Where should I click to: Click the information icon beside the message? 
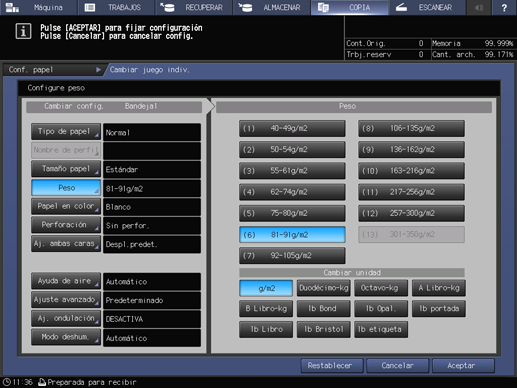(x=23, y=31)
